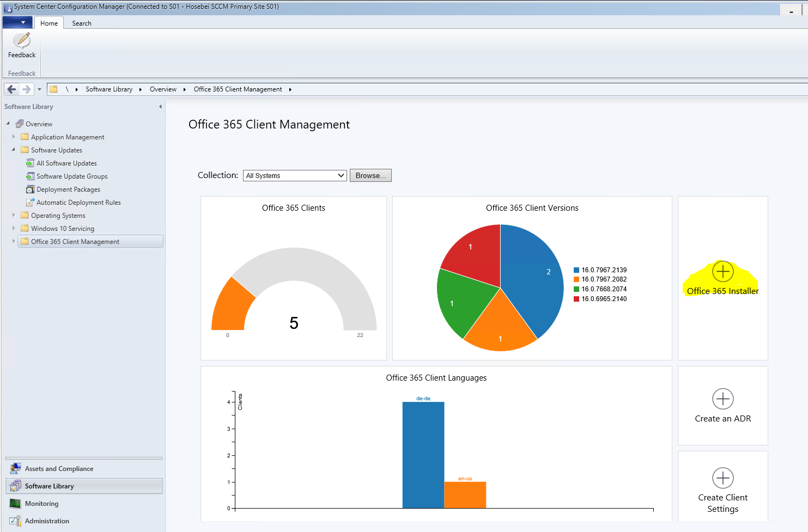Click the Deployment Packages icon
This screenshot has height=532, width=808.
[x=31, y=189]
